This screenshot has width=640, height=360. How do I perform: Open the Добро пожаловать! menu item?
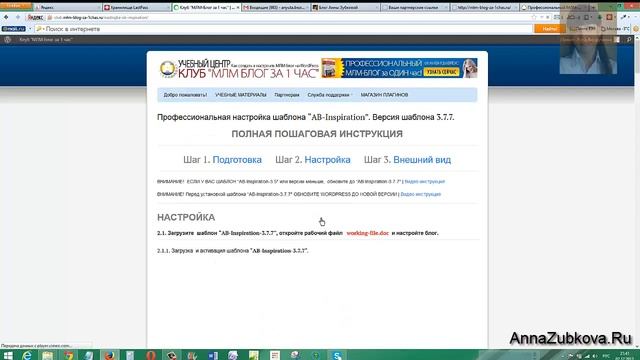(185, 95)
